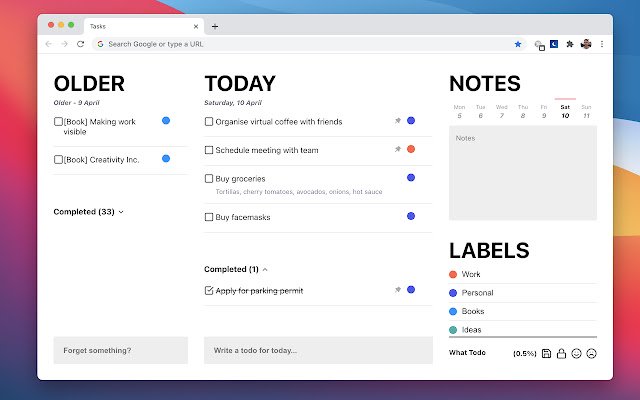
Task: Uncheck Apply for parking permit
Action: [209, 291]
